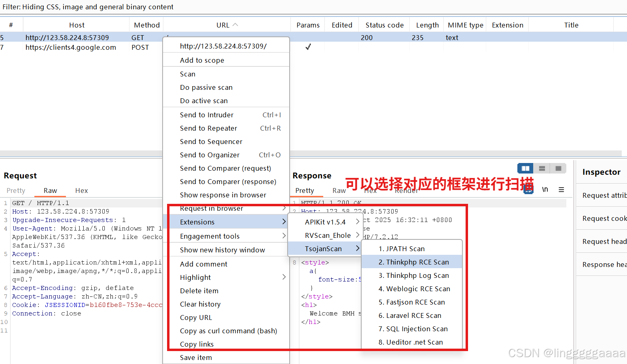The height and width of the screenshot is (364, 627).
Task: Switch to top-bottom stacked layout icon
Action: [x=542, y=168]
